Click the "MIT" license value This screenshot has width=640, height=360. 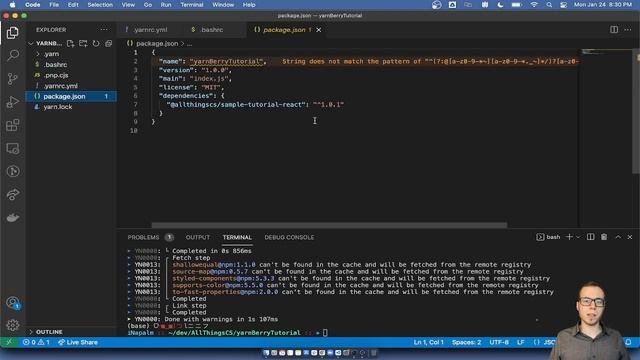[211, 87]
